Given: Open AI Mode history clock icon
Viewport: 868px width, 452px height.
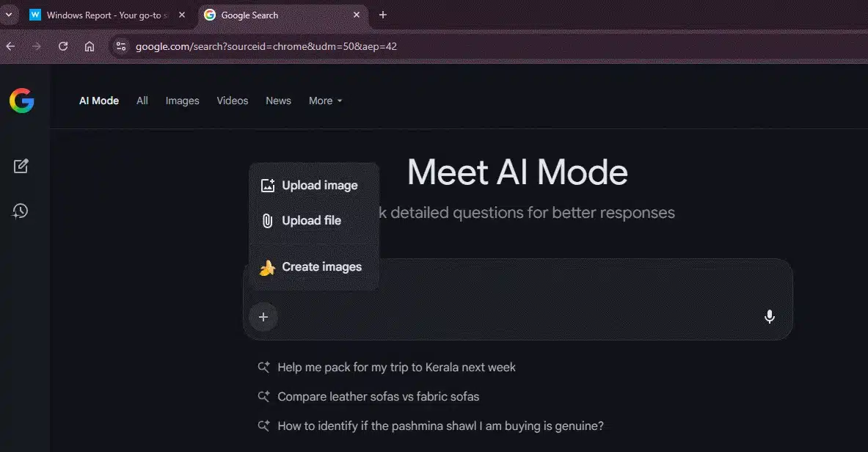Looking at the screenshot, I should coord(21,211).
